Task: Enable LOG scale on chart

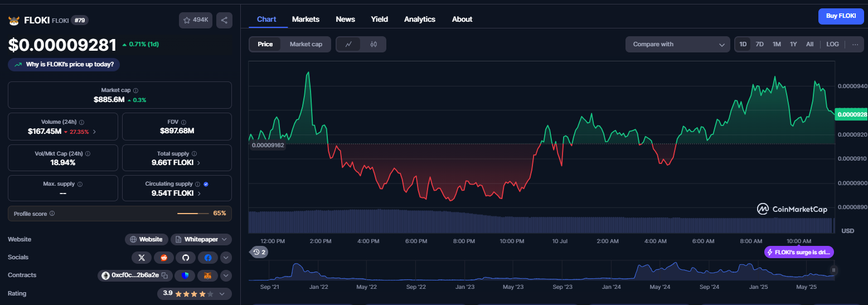Action: click(x=832, y=44)
